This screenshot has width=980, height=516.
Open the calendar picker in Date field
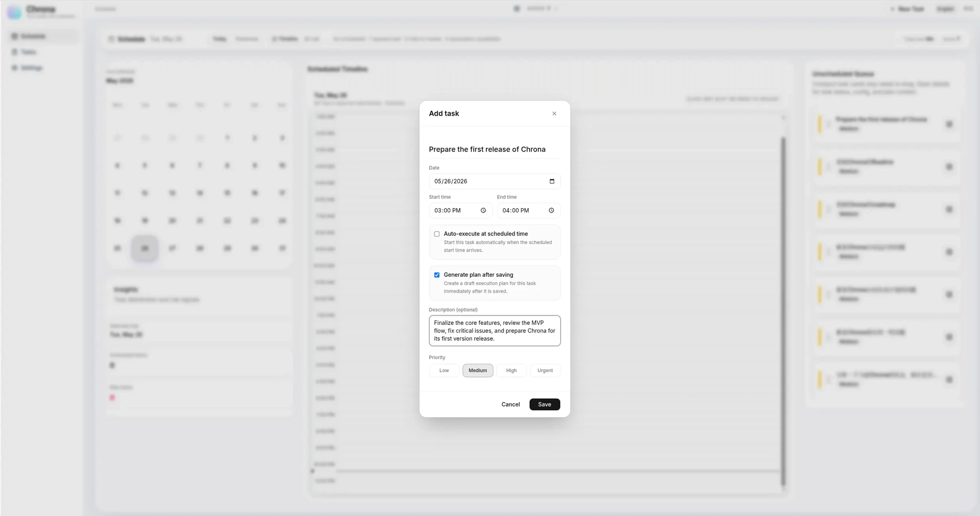[x=552, y=181]
